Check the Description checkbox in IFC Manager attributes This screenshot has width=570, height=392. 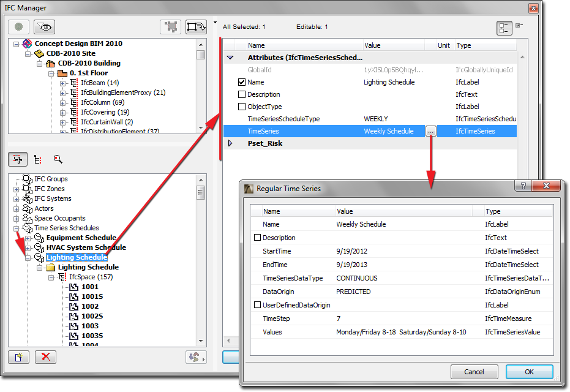pos(242,94)
